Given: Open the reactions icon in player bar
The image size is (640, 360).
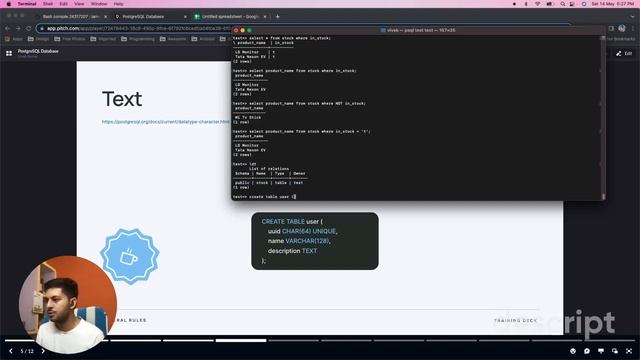Looking at the screenshot, I should click(x=573, y=351).
